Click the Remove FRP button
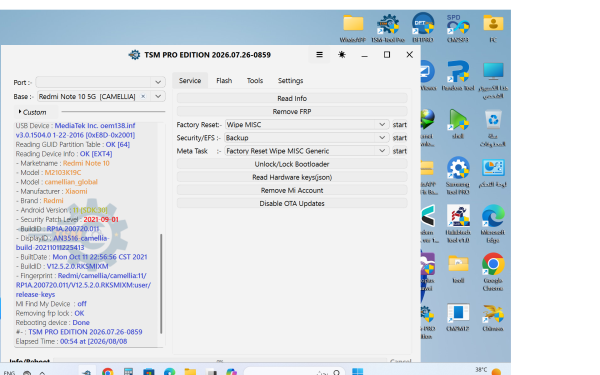The width and height of the screenshot is (600, 375). pos(292,111)
